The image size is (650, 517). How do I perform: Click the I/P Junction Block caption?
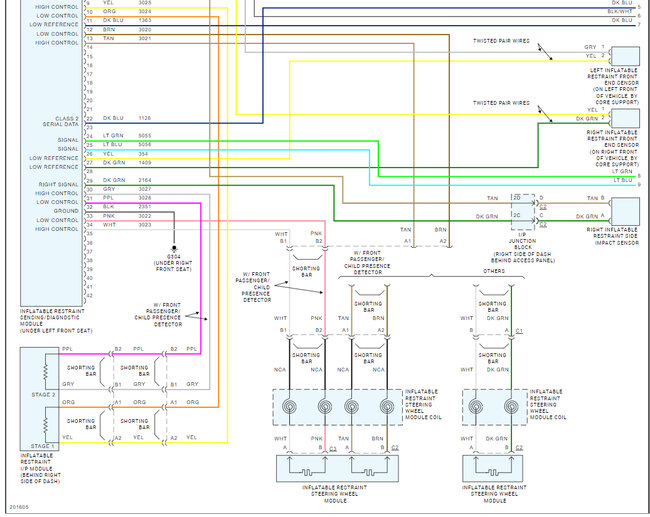523,248
